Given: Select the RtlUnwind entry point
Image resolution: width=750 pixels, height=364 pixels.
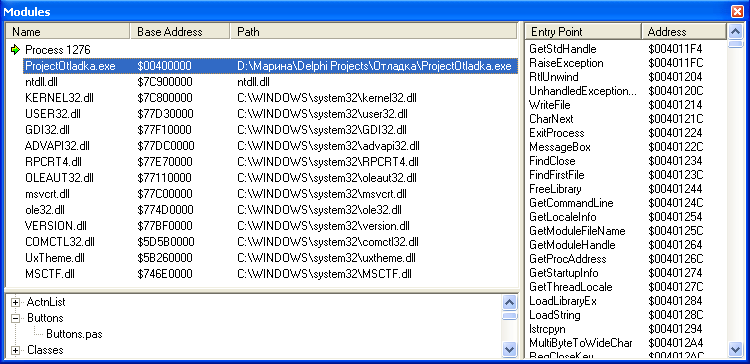Looking at the screenshot, I should (x=553, y=77).
